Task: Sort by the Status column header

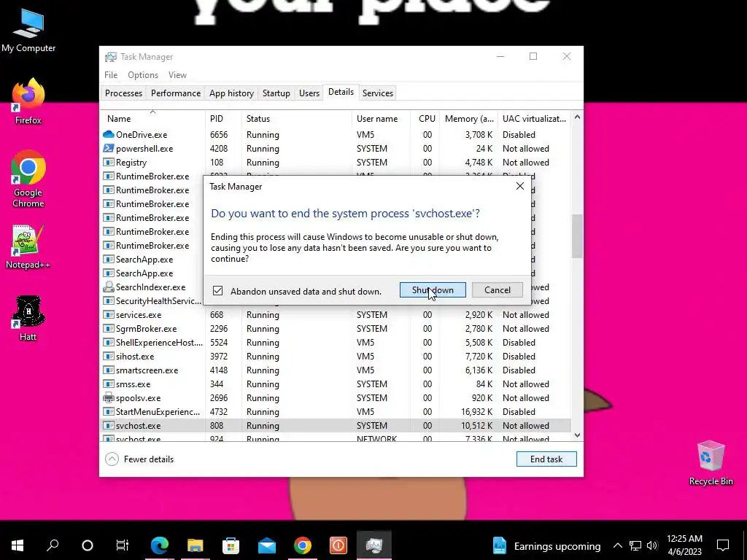Action: pos(297,119)
